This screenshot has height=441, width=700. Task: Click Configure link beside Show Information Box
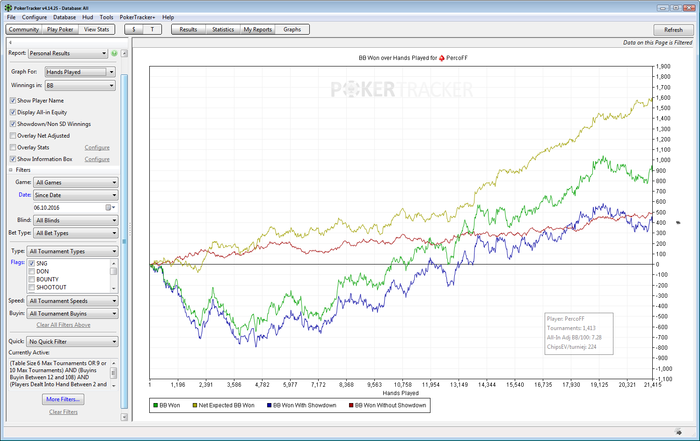click(97, 159)
